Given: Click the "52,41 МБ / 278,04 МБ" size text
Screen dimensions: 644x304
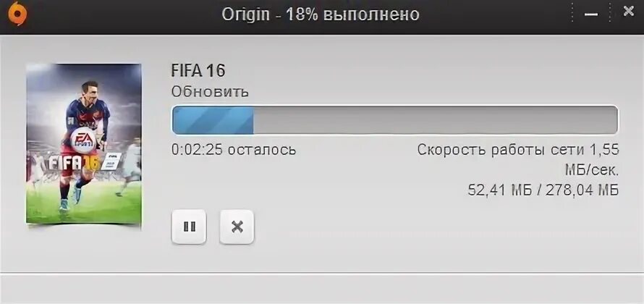Looking at the screenshot, I should point(543,190).
